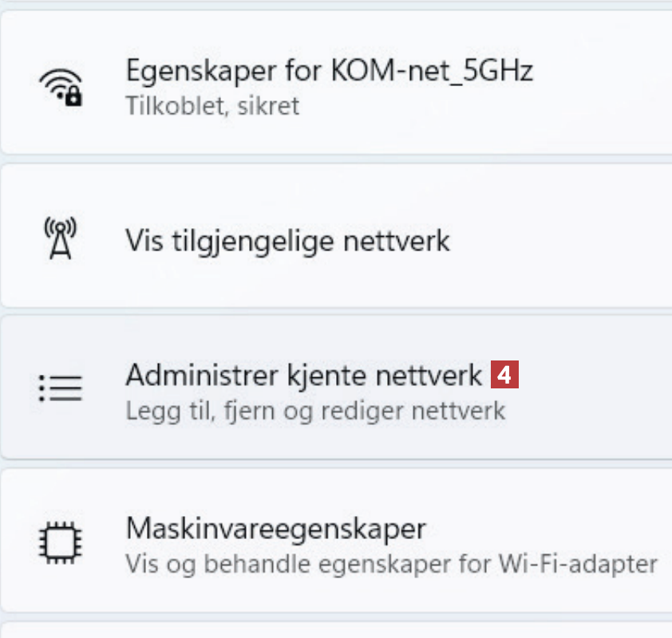Image resolution: width=672 pixels, height=638 pixels.
Task: Click empty space right of Maskinvareegenskaper title
Action: (551, 527)
